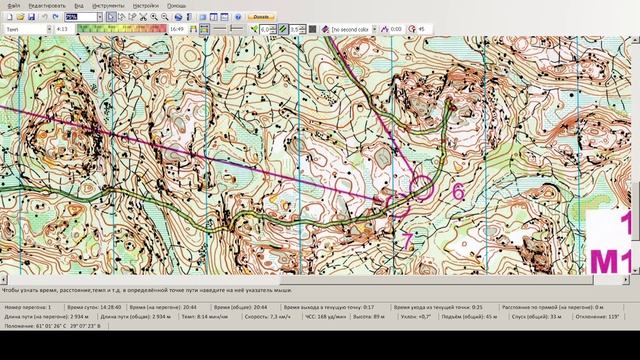
Task: Click the red circular icon beside 45
Action: pos(412,29)
